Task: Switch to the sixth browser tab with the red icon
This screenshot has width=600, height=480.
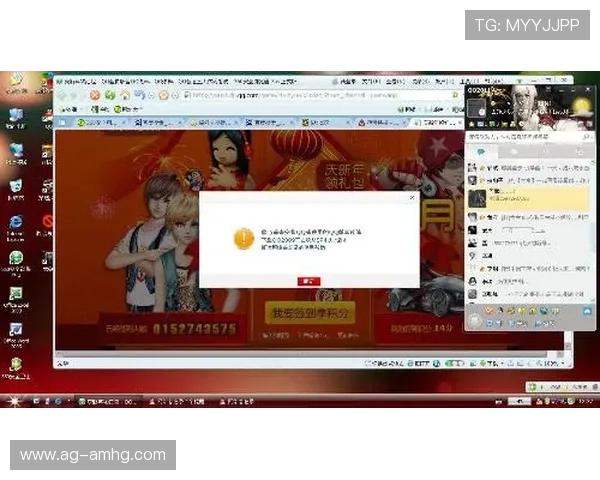Action: [x=381, y=122]
